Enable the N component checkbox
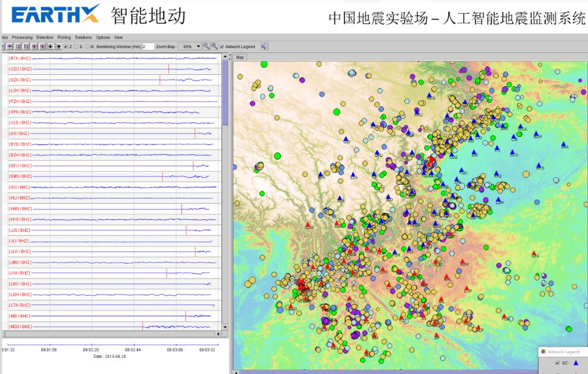Viewport: 588px width, 374px height. pos(87,47)
